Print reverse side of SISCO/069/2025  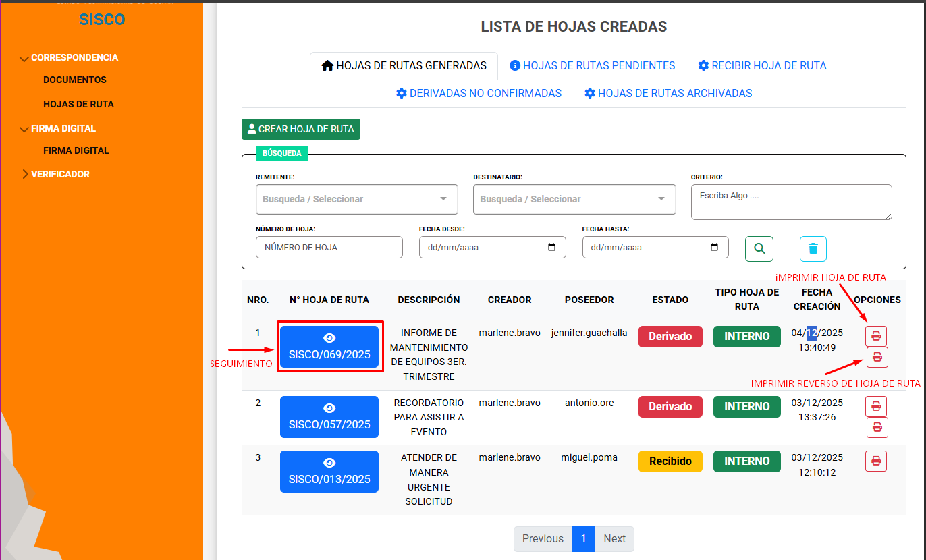[877, 357]
